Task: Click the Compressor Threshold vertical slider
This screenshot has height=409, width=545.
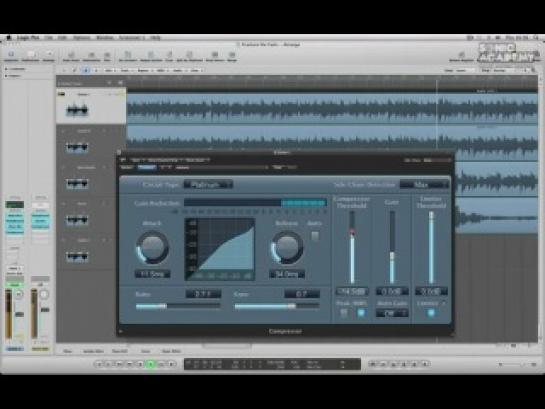Action: (x=352, y=247)
